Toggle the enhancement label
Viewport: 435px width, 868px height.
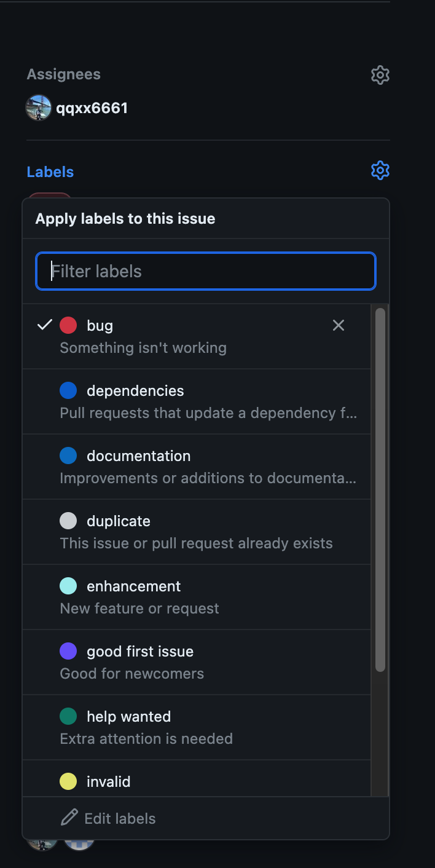[x=197, y=597]
